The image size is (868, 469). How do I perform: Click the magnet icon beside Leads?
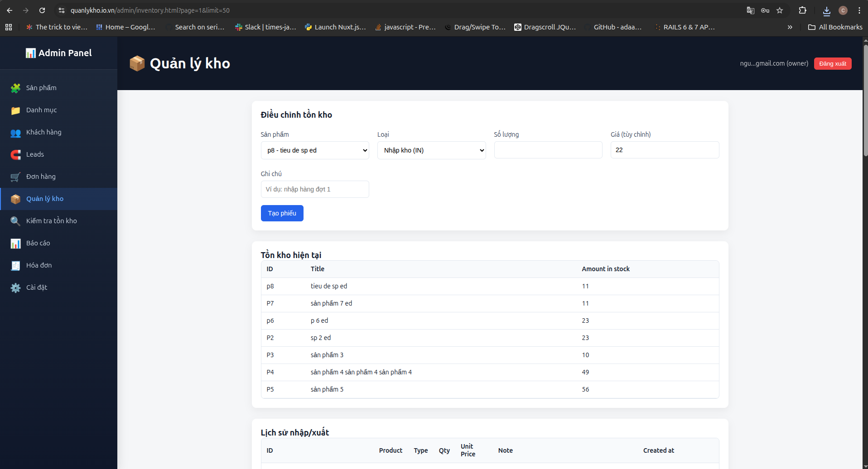pyautogui.click(x=15, y=155)
